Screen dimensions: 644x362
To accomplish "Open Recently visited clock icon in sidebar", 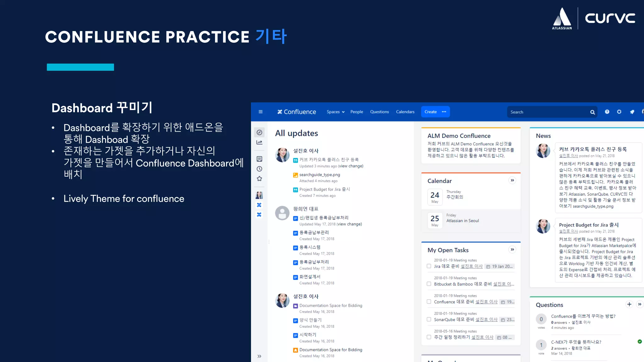I will pyautogui.click(x=259, y=169).
